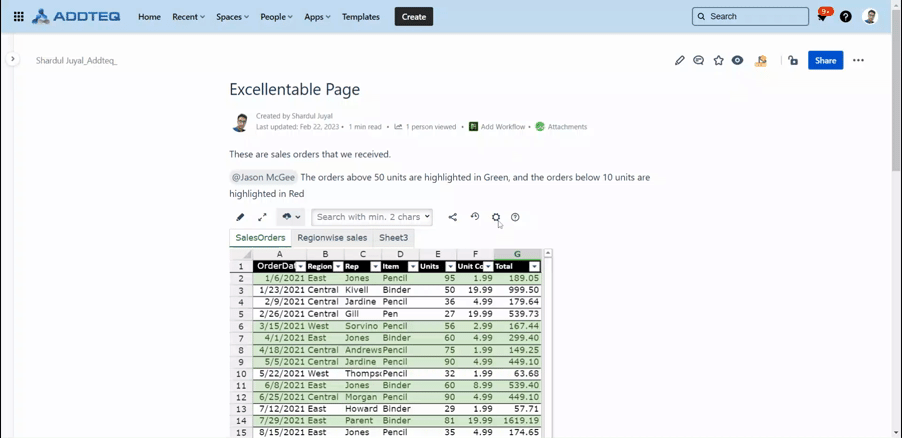Click the orange app icon beside watch
The width and height of the screenshot is (902, 438).
(x=761, y=60)
